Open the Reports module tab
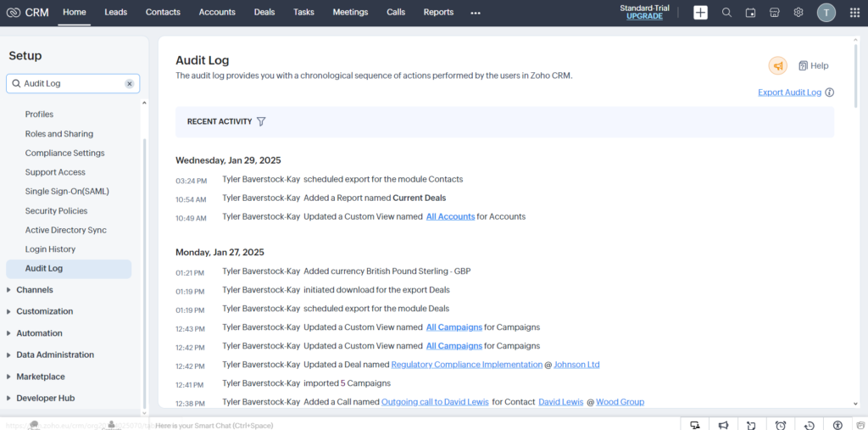This screenshot has height=430, width=868. point(438,12)
